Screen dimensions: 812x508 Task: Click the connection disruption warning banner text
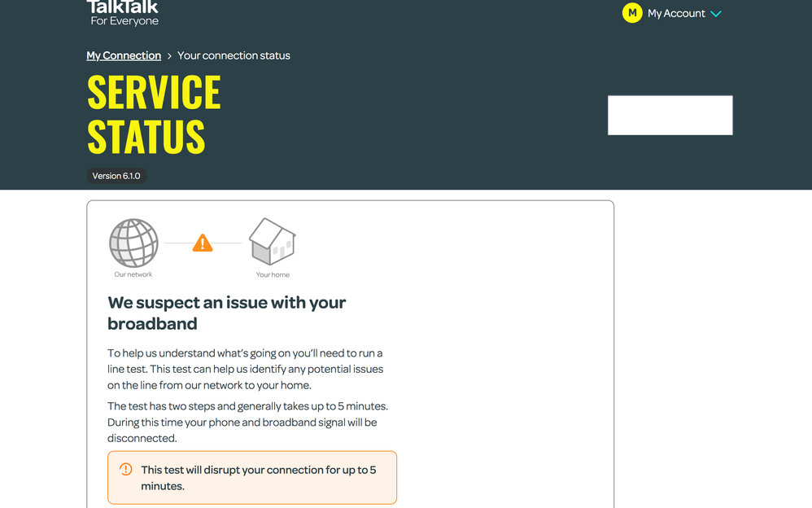[258, 478]
